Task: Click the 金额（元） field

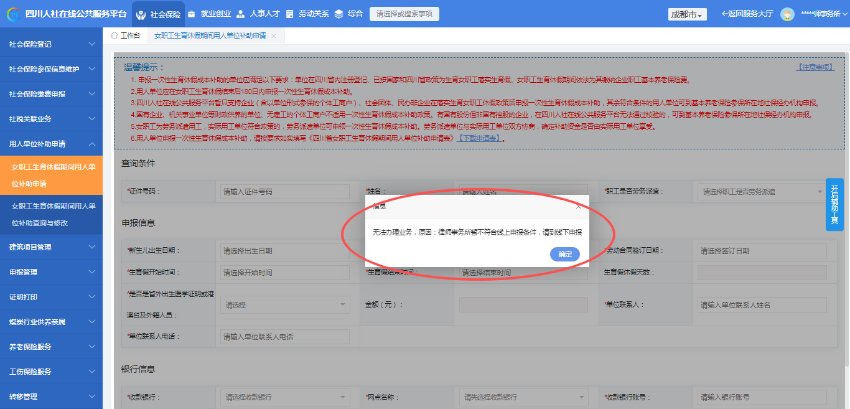Action: coord(523,305)
